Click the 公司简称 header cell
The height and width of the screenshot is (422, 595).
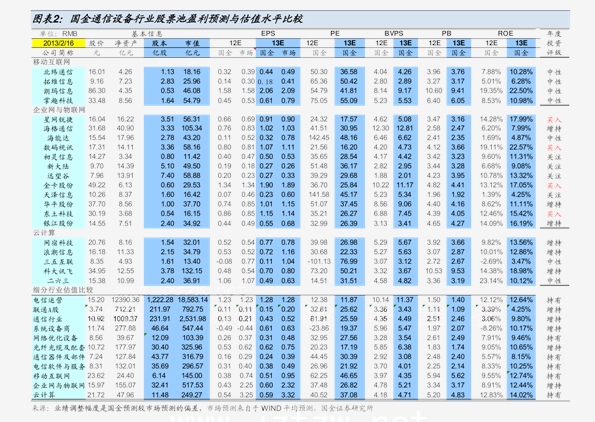tap(58, 53)
